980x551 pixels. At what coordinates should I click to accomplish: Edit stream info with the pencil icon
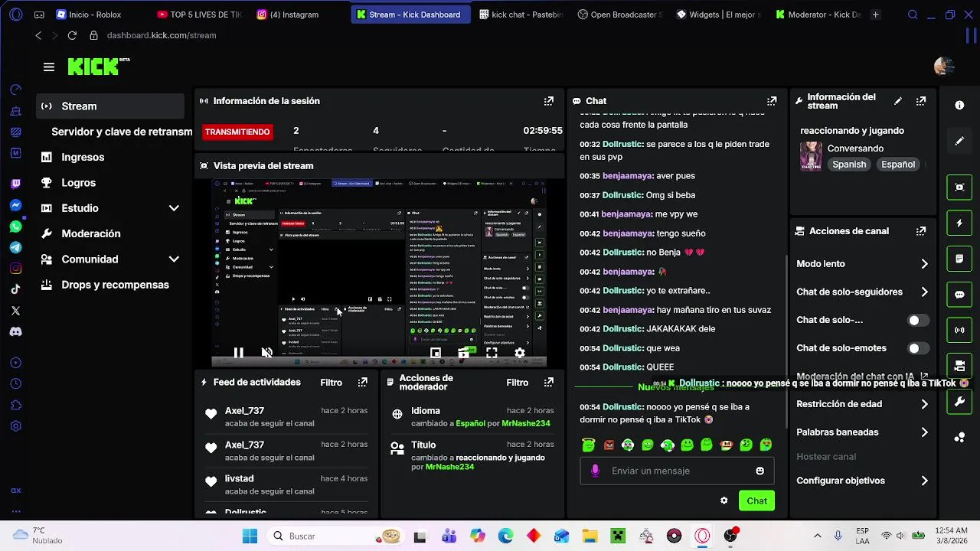pos(898,101)
